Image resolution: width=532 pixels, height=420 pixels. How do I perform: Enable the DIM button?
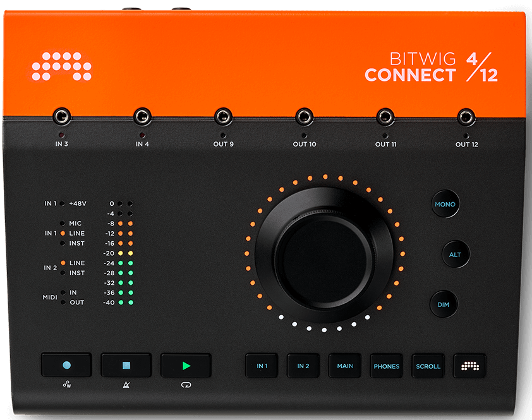pyautogui.click(x=444, y=304)
